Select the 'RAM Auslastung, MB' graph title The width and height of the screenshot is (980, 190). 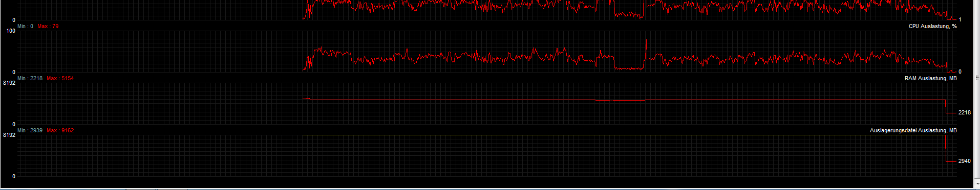pos(930,78)
